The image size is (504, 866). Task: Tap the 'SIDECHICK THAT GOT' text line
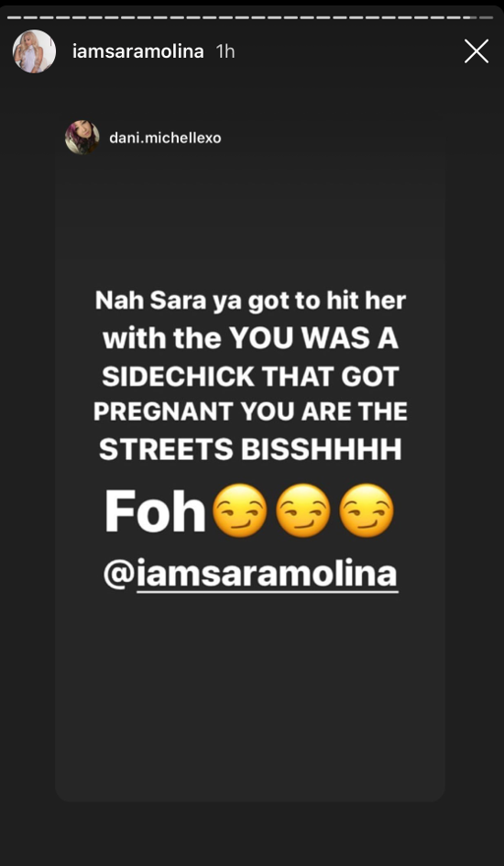250,376
